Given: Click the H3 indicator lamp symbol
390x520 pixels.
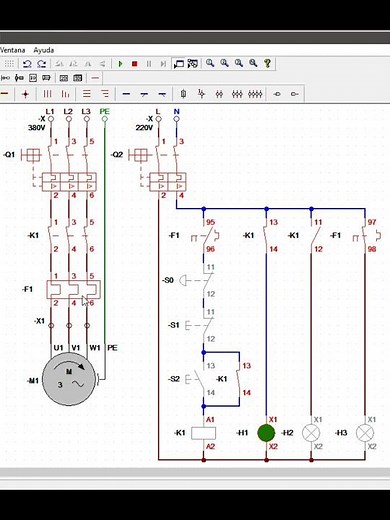Looking at the screenshot, I should click(x=365, y=433).
